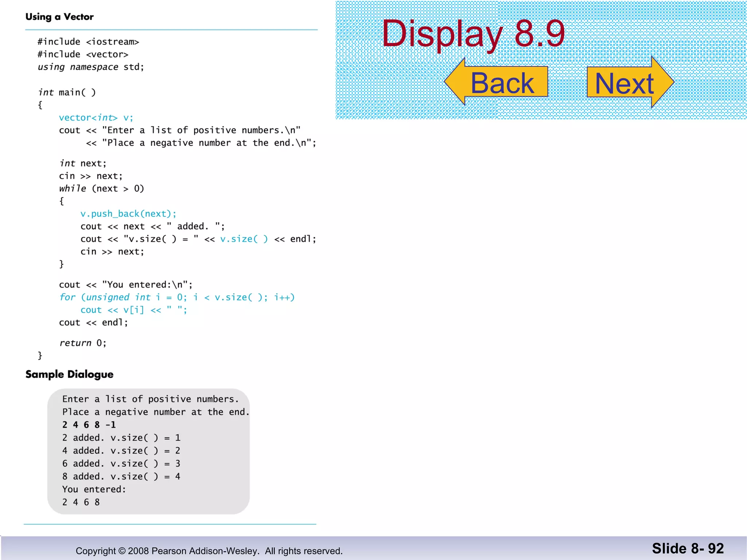Screen dimensions: 747x560
Task: Click the 'cout << "You entered:\n";' line
Action: [126, 285]
